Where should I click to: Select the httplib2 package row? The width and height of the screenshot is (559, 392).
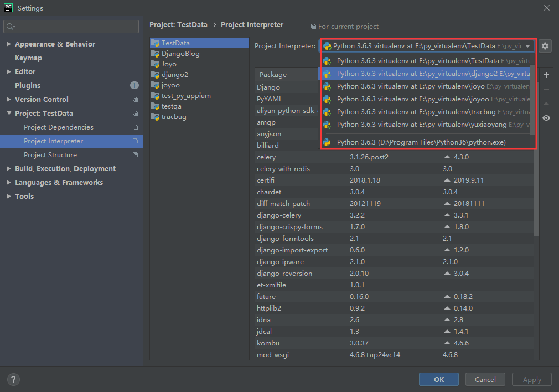[394, 308]
